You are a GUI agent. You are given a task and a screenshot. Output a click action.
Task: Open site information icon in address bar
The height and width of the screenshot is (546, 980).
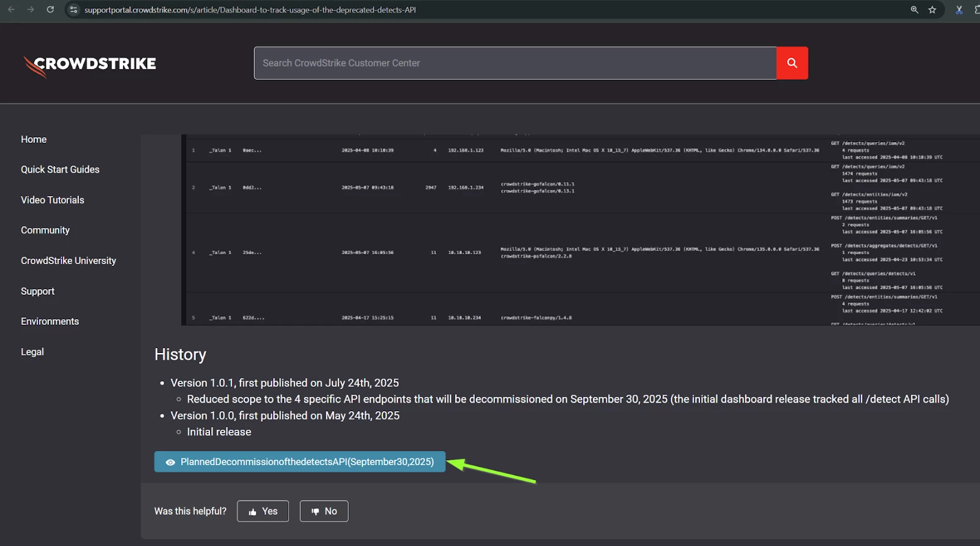pos(73,10)
